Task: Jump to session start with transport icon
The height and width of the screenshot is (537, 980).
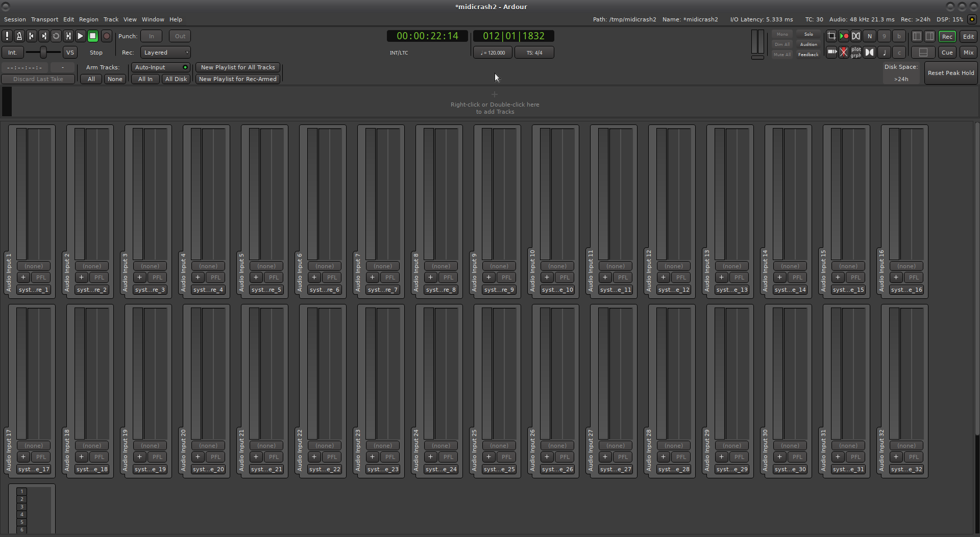Action: (31, 36)
